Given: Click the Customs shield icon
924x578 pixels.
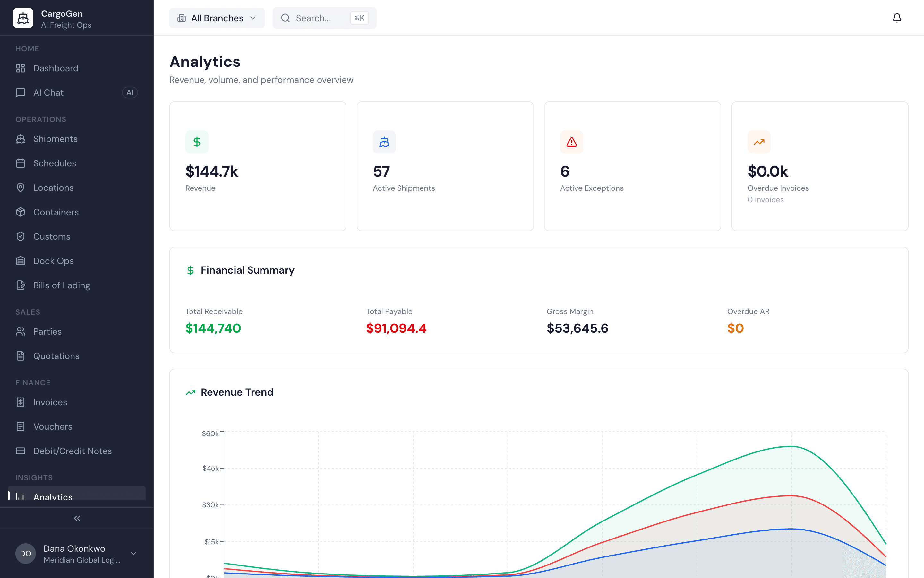Looking at the screenshot, I should coord(21,236).
